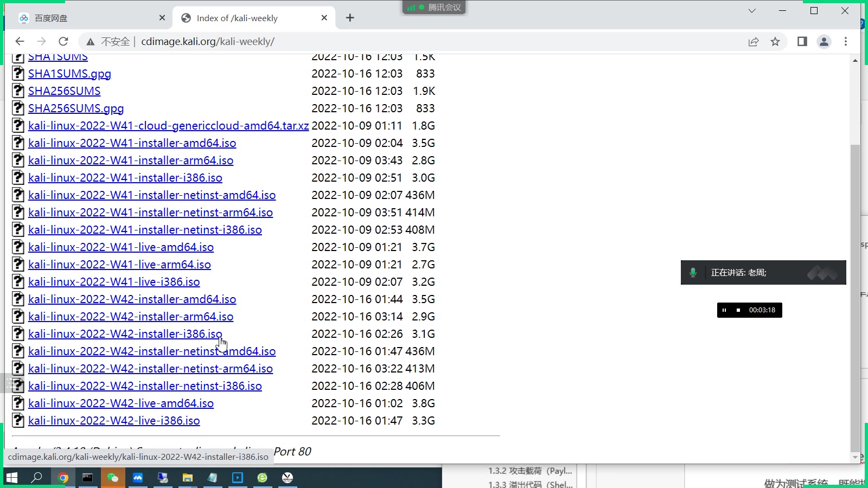Download kali-linux-2022-W42-live-i386.iso

[x=114, y=421]
